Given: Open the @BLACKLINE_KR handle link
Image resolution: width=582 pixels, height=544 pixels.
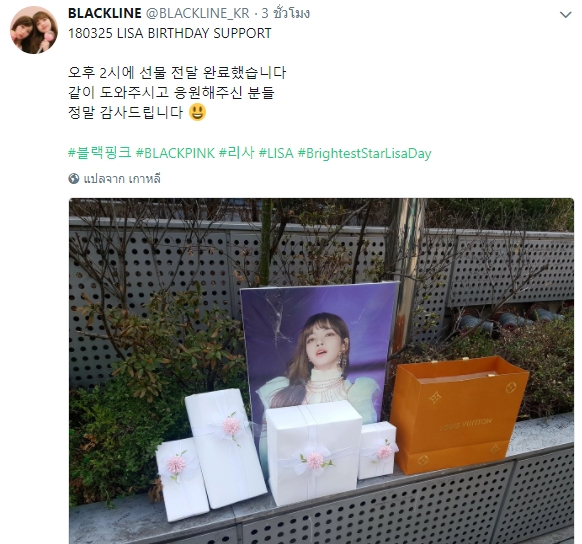Looking at the screenshot, I should (x=197, y=13).
